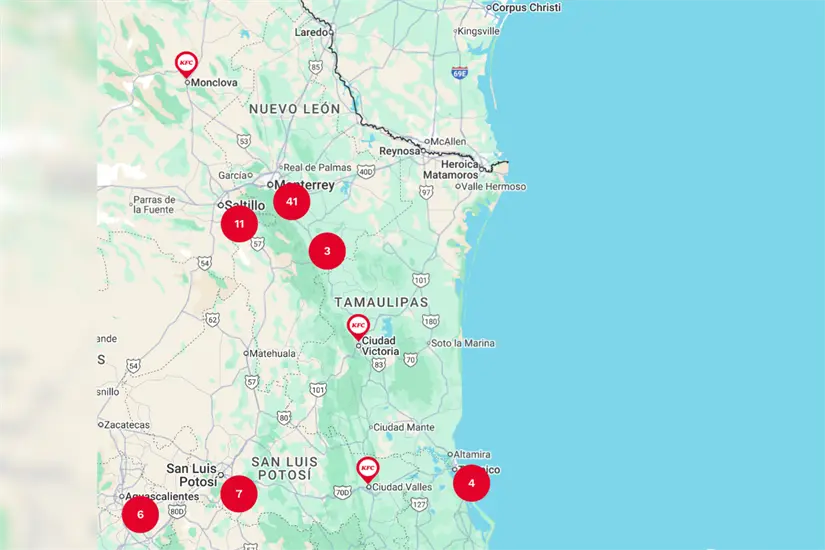Select the KFC pin at Ciudad Victoria
The width and height of the screenshot is (825, 550).
358,326
